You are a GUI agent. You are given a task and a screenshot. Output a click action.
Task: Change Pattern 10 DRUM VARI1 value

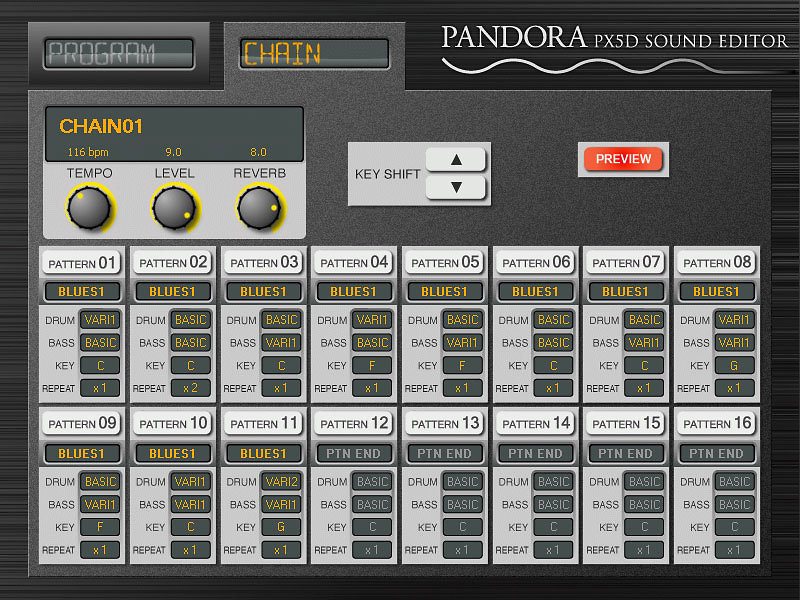(191, 482)
